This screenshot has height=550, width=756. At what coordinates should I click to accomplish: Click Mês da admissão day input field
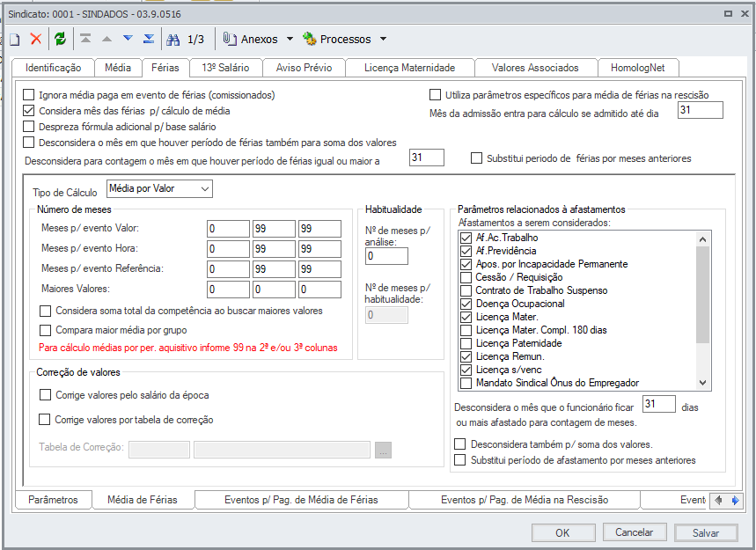point(701,110)
